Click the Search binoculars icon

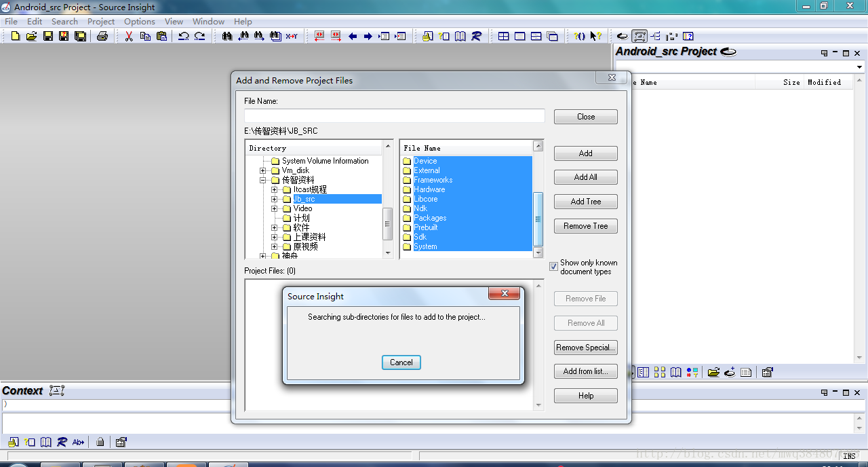click(x=227, y=36)
